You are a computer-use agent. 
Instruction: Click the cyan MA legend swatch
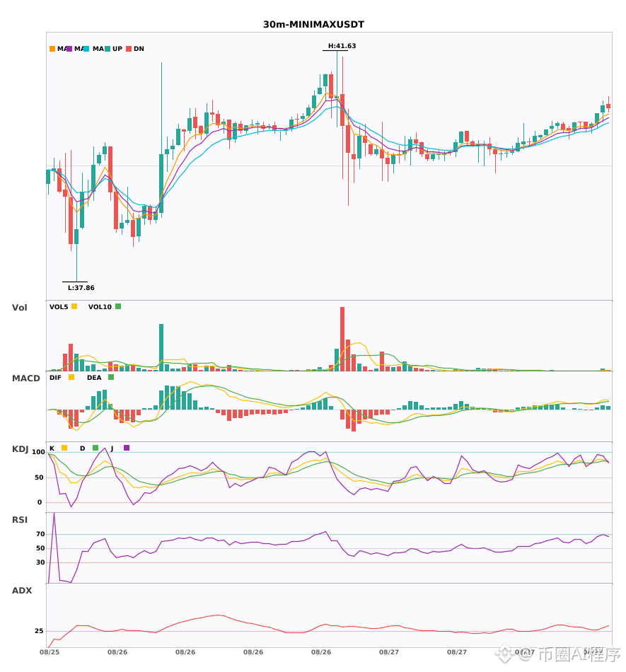tap(86, 49)
